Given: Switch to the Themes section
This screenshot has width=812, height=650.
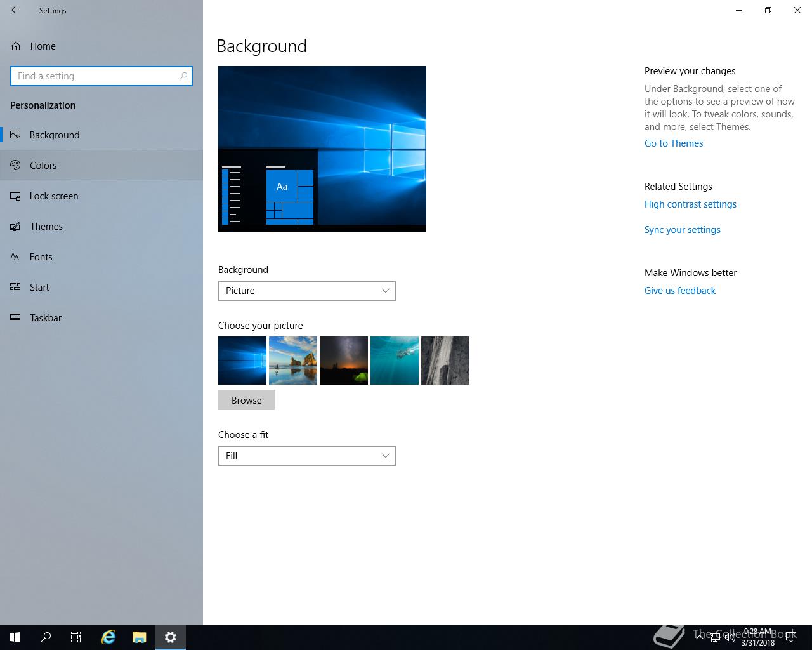Looking at the screenshot, I should (x=46, y=227).
